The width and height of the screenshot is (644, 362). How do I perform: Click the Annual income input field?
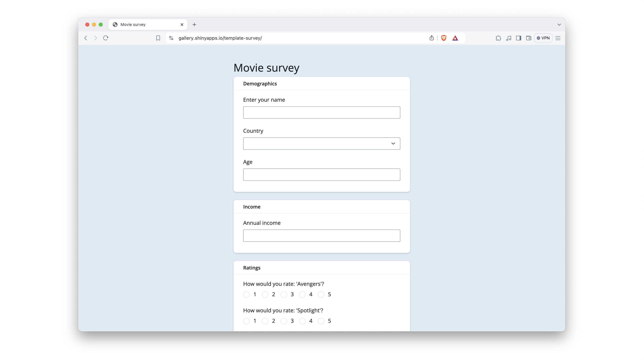click(322, 236)
